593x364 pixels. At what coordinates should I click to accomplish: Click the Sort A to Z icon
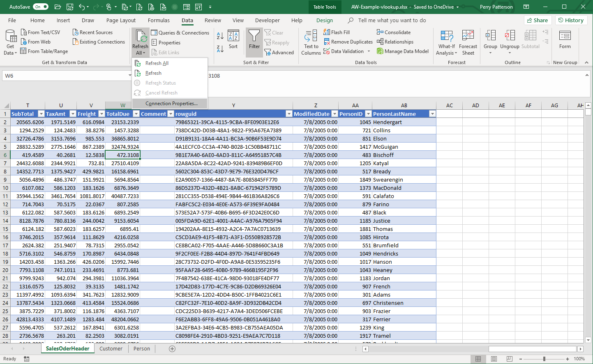pos(220,36)
